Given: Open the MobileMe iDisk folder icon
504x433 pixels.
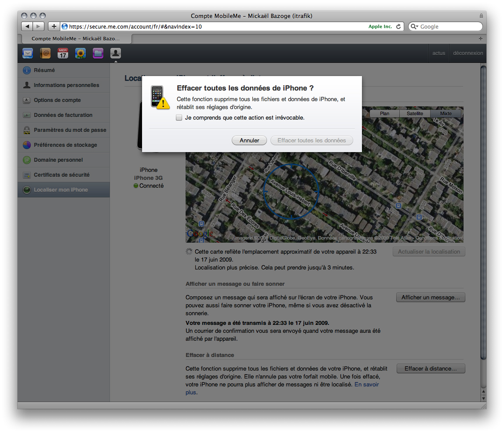Looking at the screenshot, I should (98, 53).
